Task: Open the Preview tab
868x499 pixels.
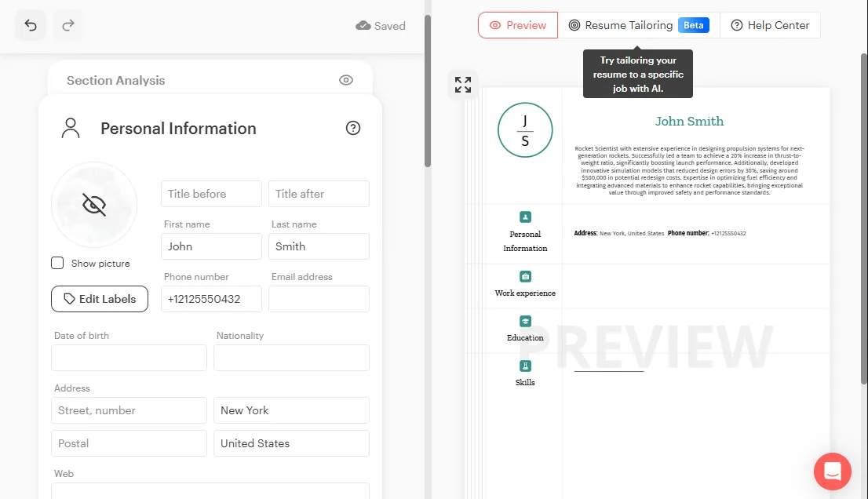Action: click(518, 25)
